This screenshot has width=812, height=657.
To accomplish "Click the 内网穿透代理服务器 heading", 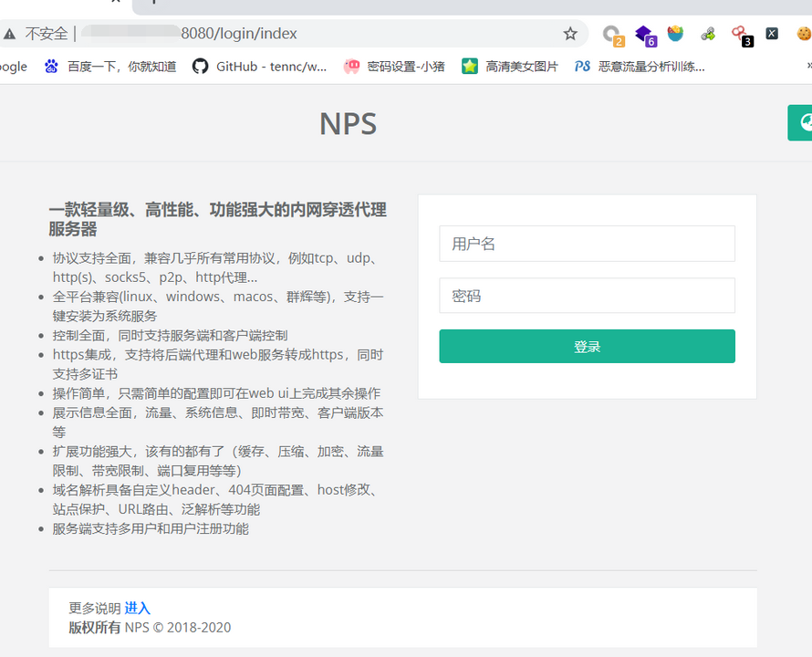I will point(217,219).
